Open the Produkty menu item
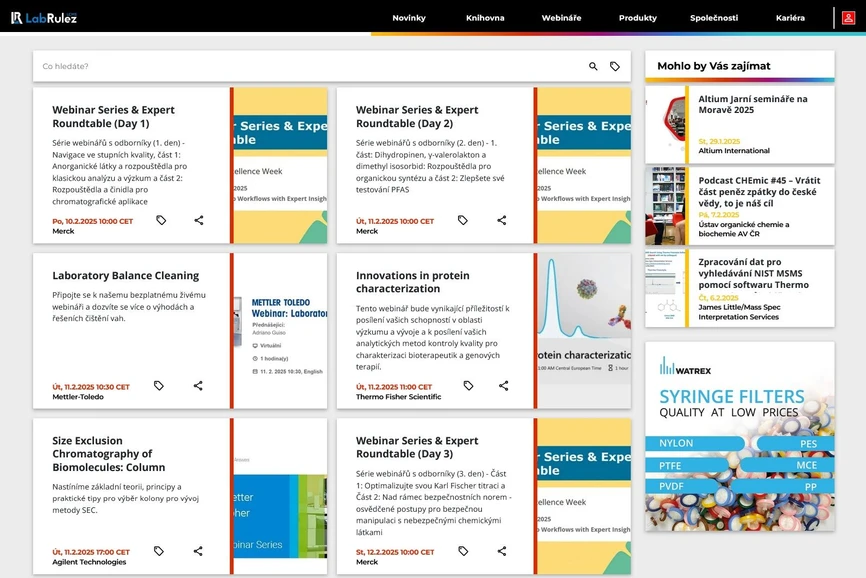Image resolution: width=866 pixels, height=578 pixels. click(x=637, y=18)
